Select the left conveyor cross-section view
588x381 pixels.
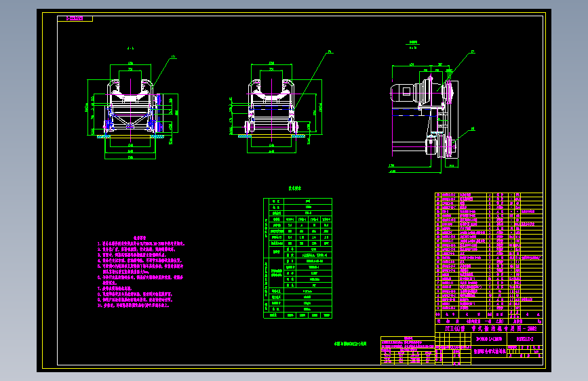tap(130, 108)
